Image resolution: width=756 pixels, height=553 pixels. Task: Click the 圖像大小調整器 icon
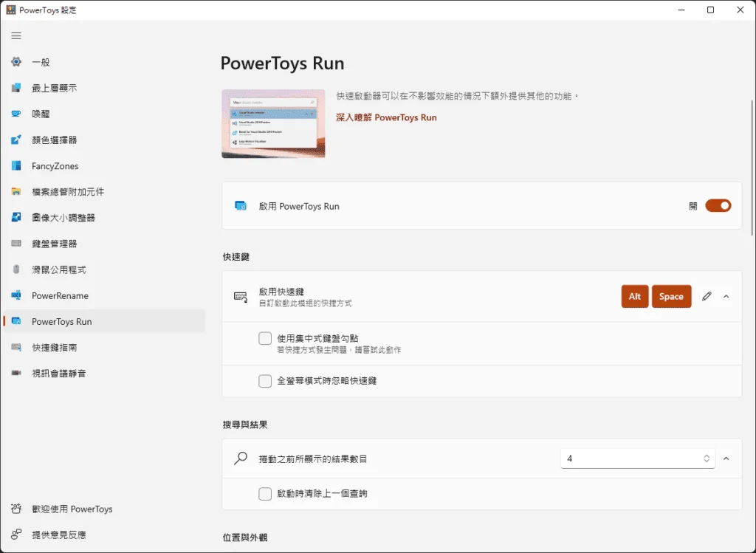click(x=16, y=218)
